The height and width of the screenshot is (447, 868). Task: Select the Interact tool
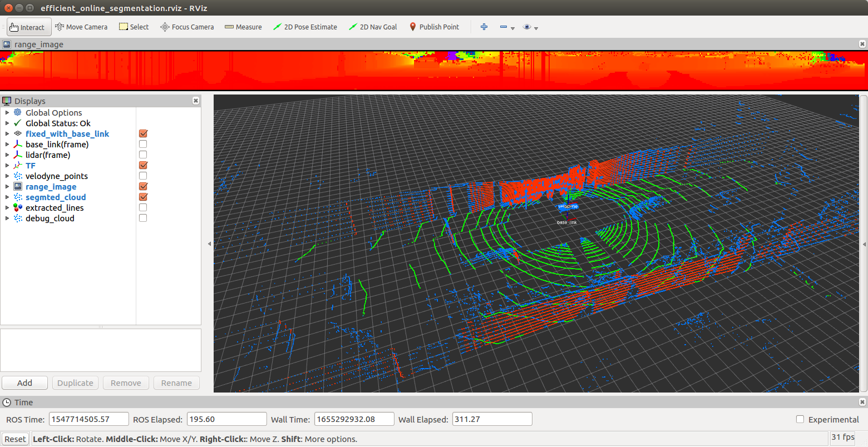(x=29, y=27)
